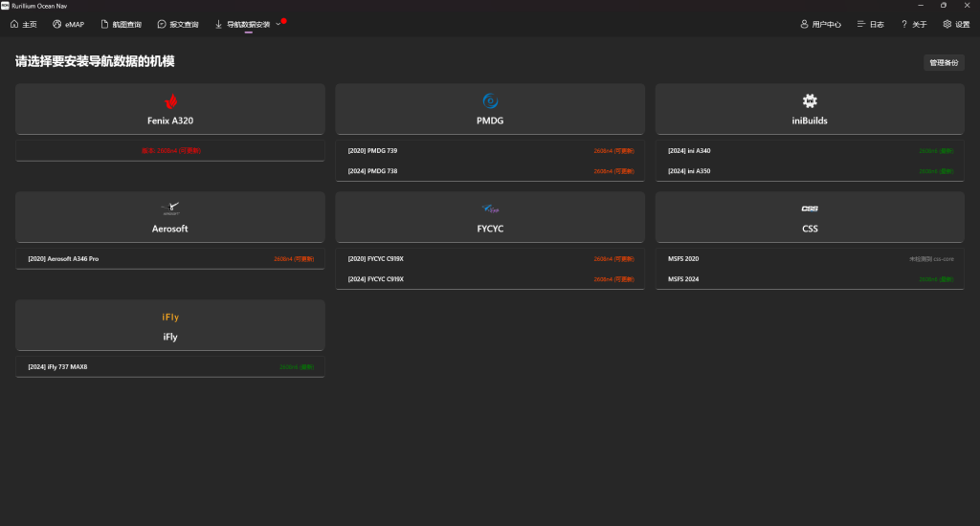Open 用户中心 user center

pos(820,24)
